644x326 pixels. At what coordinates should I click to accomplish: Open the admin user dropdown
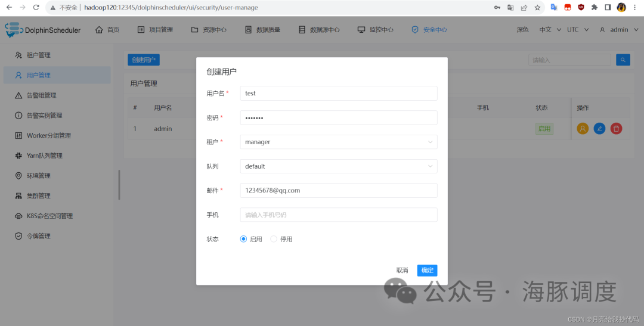pos(619,30)
